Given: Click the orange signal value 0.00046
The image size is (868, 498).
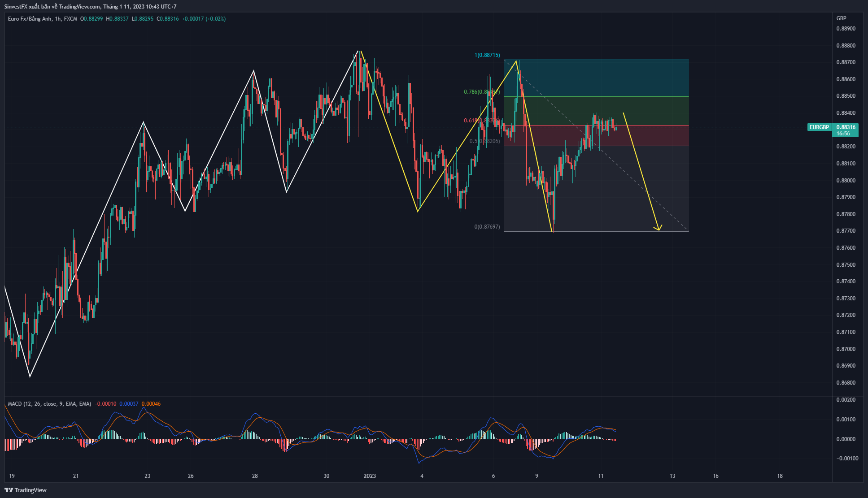Looking at the screenshot, I should (x=151, y=404).
